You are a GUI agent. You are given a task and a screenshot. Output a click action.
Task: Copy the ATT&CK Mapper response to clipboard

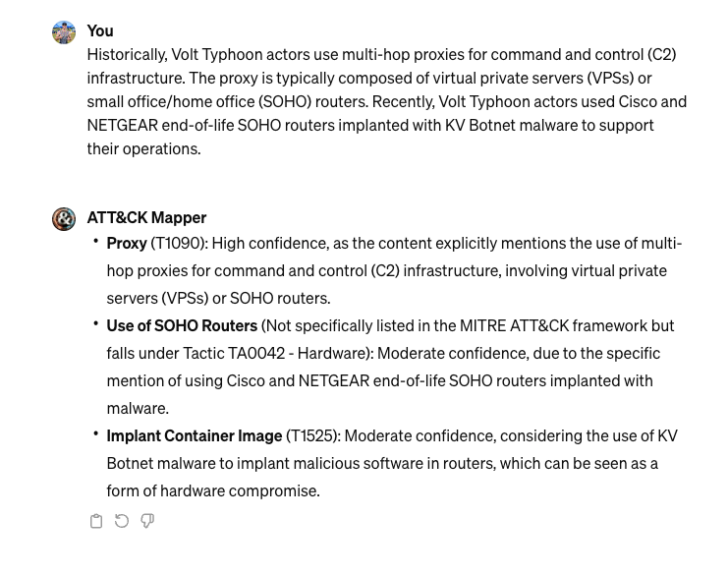coord(96,522)
